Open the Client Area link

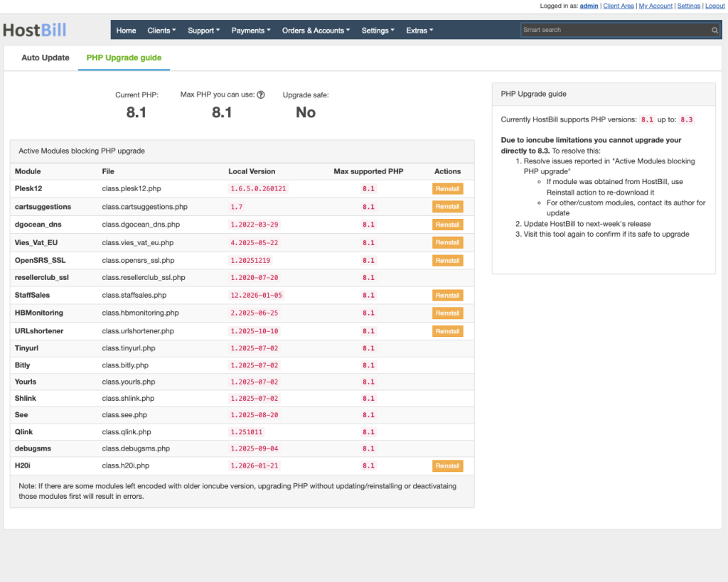click(x=618, y=6)
